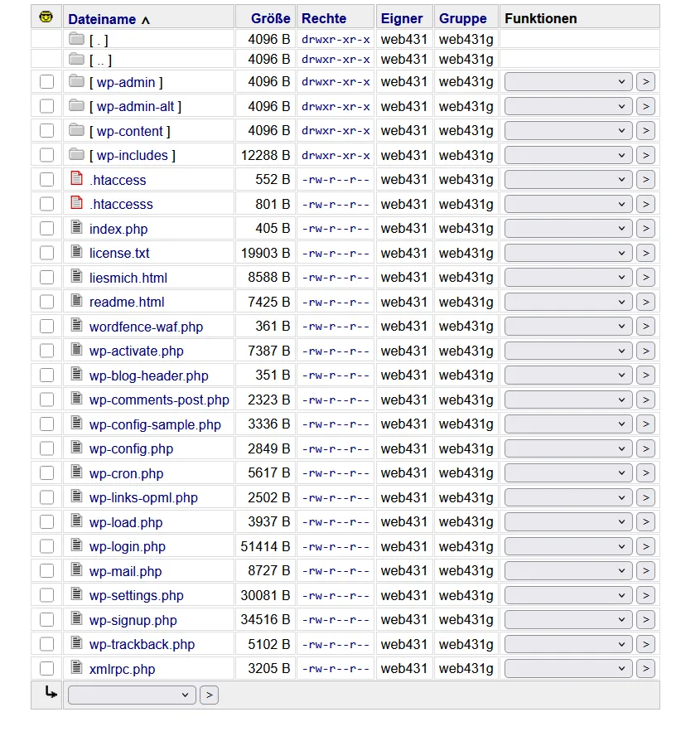The image size is (700, 746).
Task: Open the bulk action dropdown at bottom
Action: pos(132,695)
